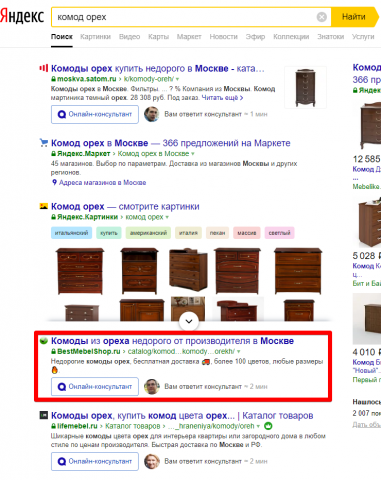Click the BestMebelShop result favicon
This screenshot has height=480, width=381.
[44, 341]
